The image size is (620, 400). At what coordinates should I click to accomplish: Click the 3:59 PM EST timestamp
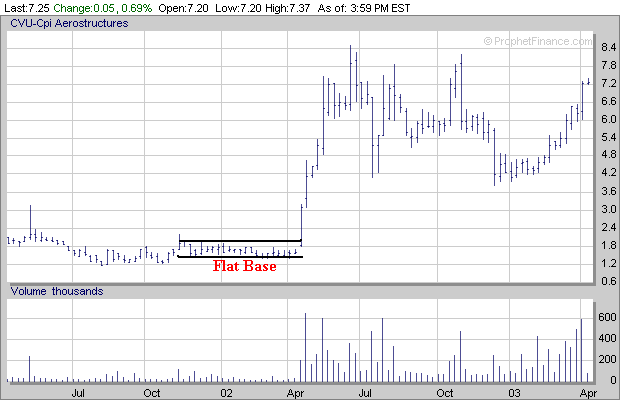tap(380, 8)
